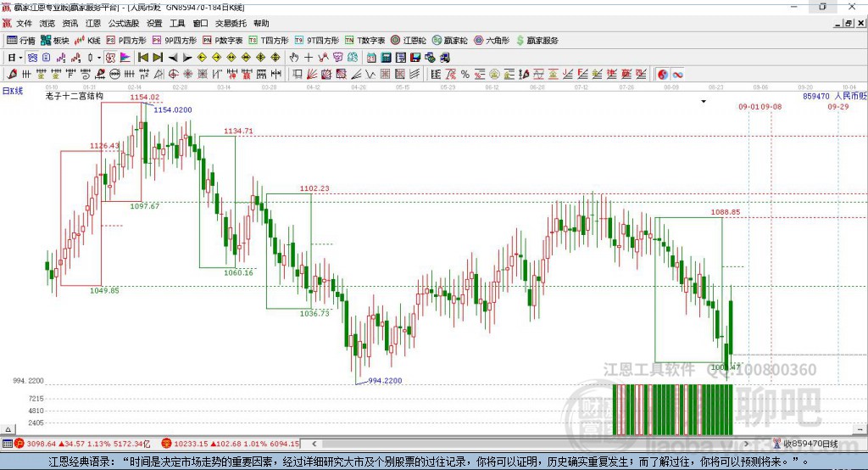
Task: Open the T四方形 time square
Action: 269,41
